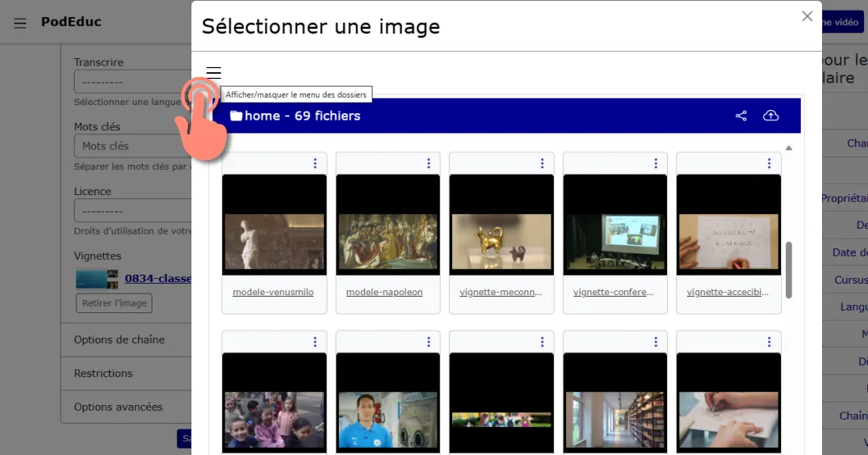The height and width of the screenshot is (455, 868).
Task: Click the vignette-accecibi... file name link
Action: 728,292
